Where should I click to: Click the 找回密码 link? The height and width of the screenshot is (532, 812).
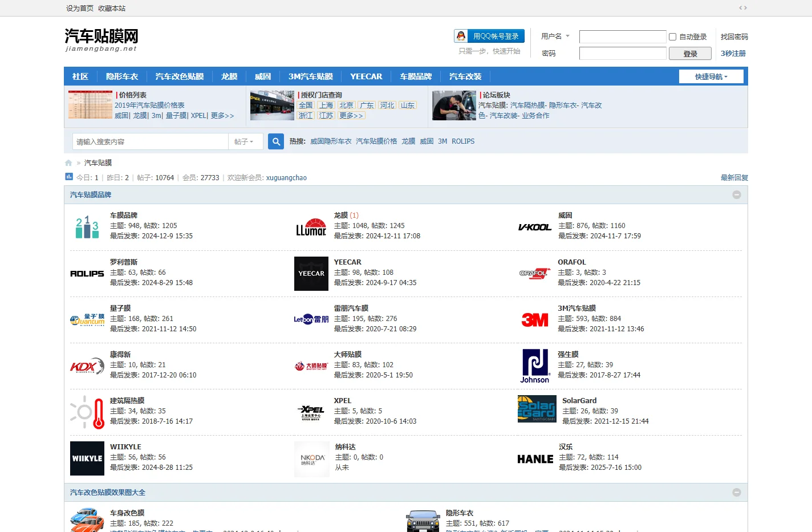(x=734, y=36)
